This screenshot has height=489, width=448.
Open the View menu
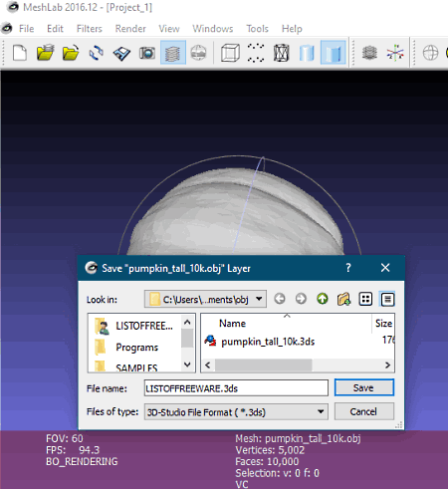(x=169, y=29)
